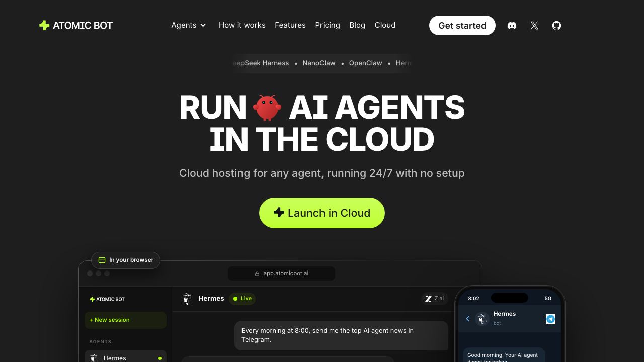
Task: Open the X (Twitter) icon link
Action: click(534, 26)
